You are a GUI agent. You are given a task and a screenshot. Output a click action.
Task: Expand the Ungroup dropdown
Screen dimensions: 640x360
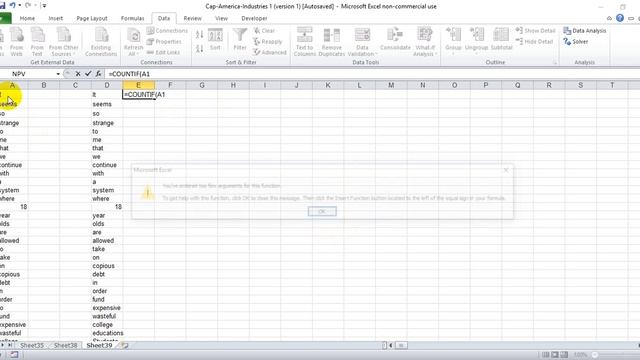click(476, 53)
